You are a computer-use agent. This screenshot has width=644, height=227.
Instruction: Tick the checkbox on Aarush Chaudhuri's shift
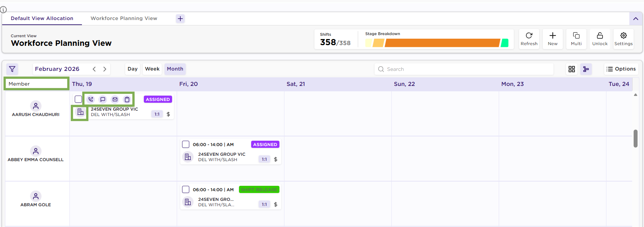point(78,99)
